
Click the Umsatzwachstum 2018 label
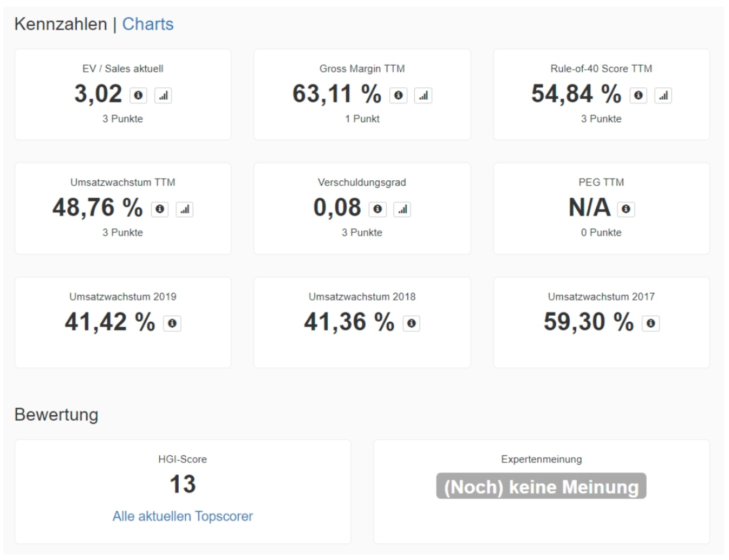click(362, 297)
